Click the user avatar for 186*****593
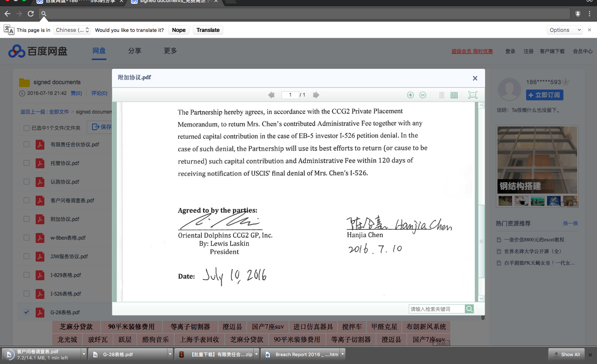The image size is (597, 364). (509, 90)
